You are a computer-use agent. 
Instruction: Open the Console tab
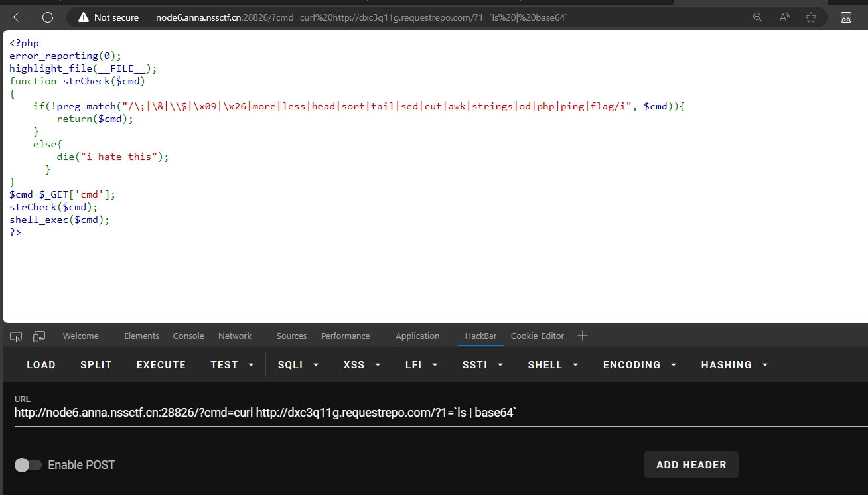click(188, 336)
